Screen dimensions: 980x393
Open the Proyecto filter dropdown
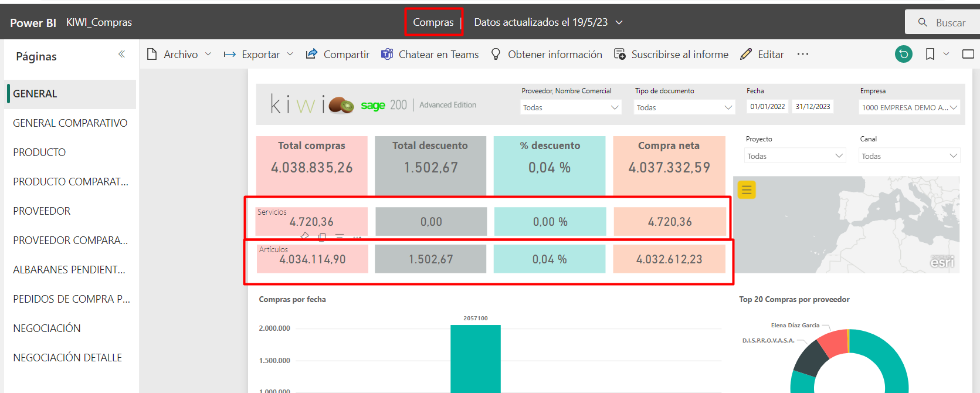tap(795, 156)
